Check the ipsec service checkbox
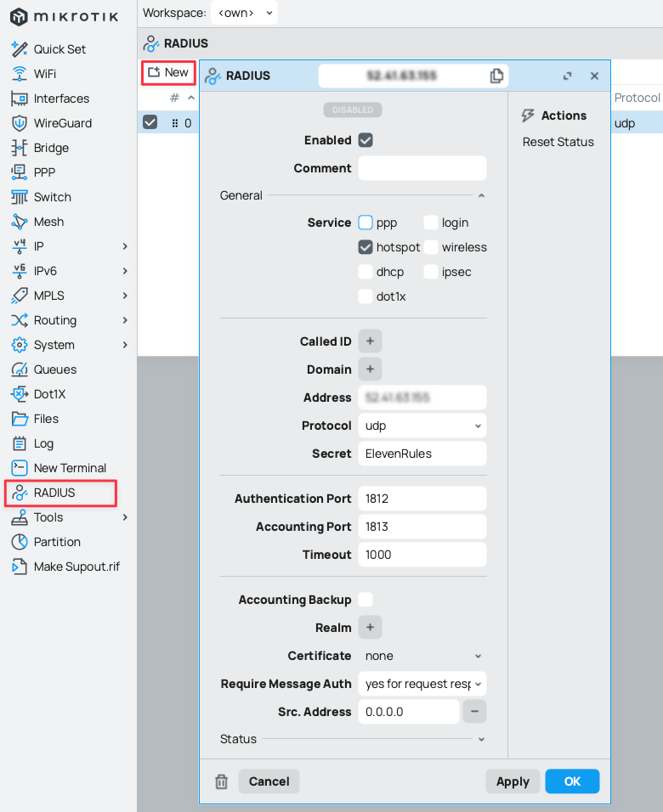Screen dimensions: 663x812 (431, 272)
